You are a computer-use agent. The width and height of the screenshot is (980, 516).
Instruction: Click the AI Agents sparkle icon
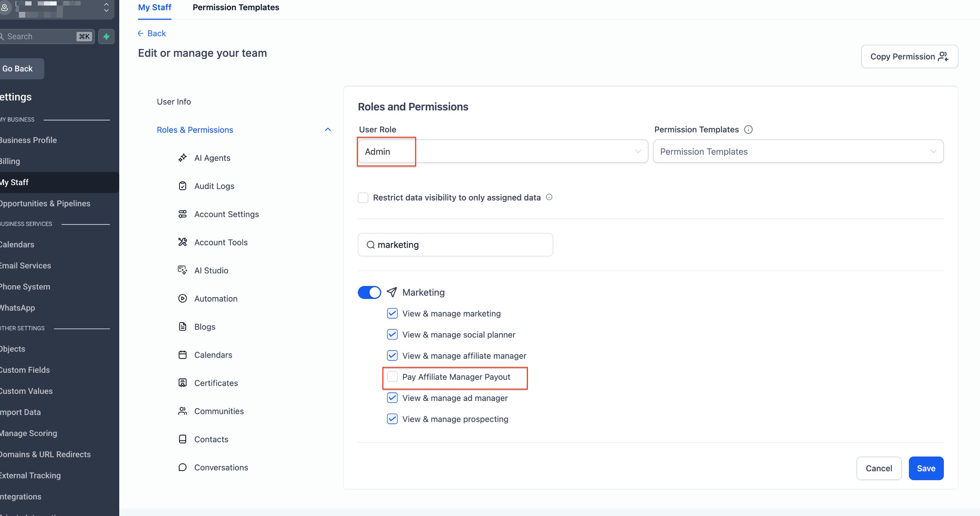[183, 158]
